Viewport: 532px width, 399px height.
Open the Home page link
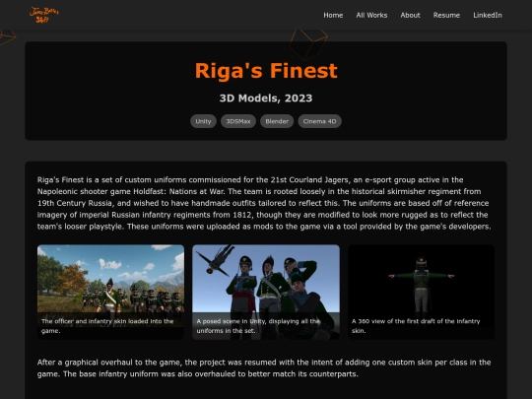click(x=333, y=15)
